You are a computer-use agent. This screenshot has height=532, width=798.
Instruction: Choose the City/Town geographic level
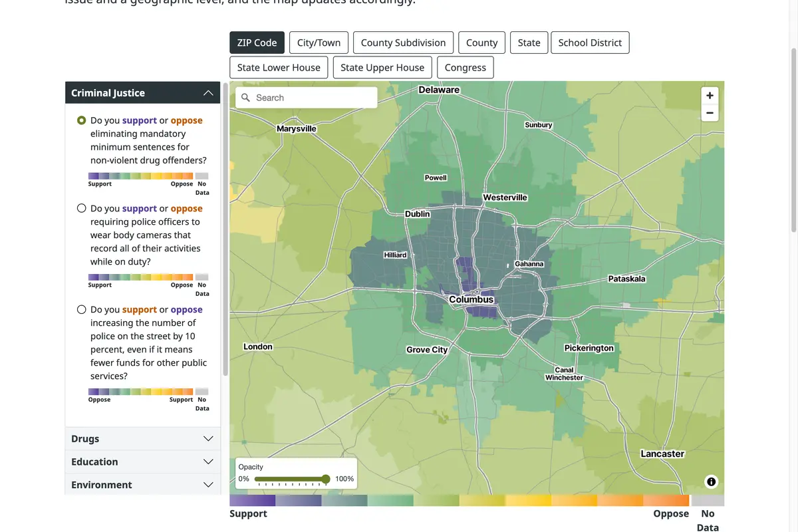pos(319,43)
